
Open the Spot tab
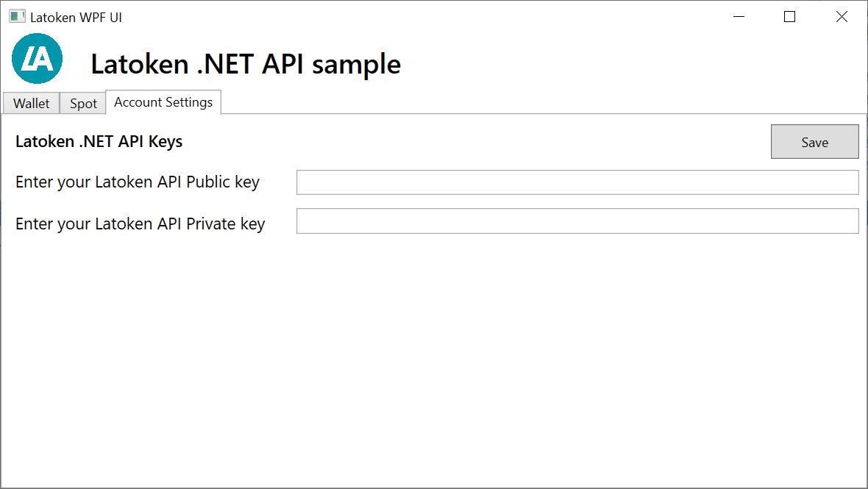point(82,103)
